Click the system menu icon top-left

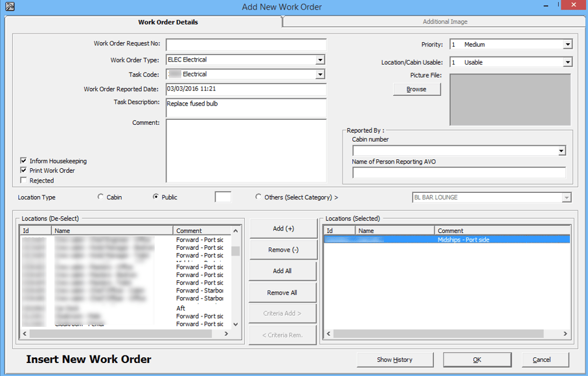coord(9,5)
